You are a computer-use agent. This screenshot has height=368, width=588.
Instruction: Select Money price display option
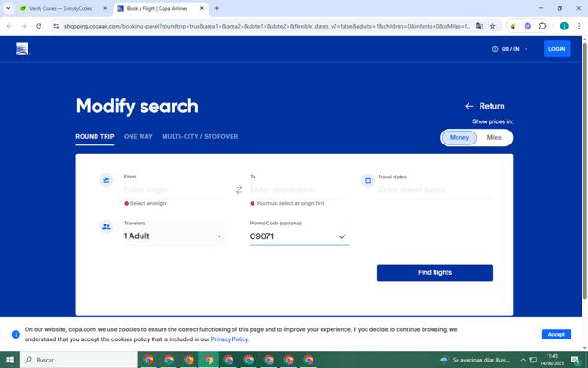point(459,137)
